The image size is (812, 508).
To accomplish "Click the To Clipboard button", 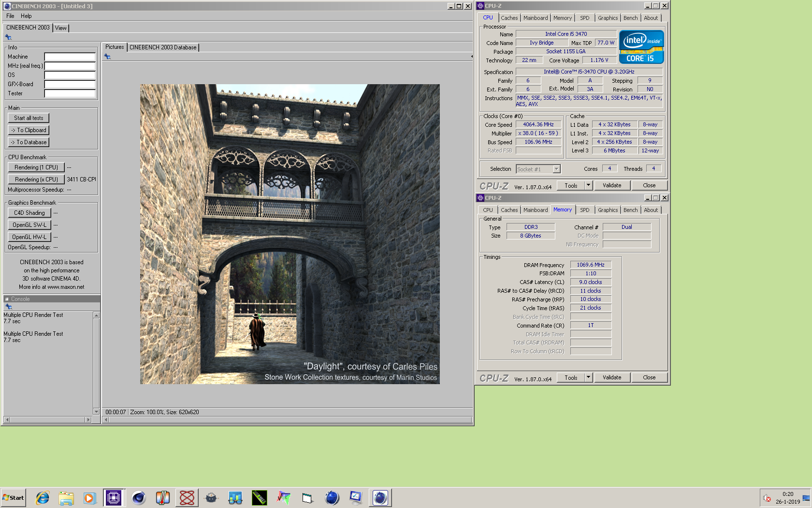I will pos(29,130).
